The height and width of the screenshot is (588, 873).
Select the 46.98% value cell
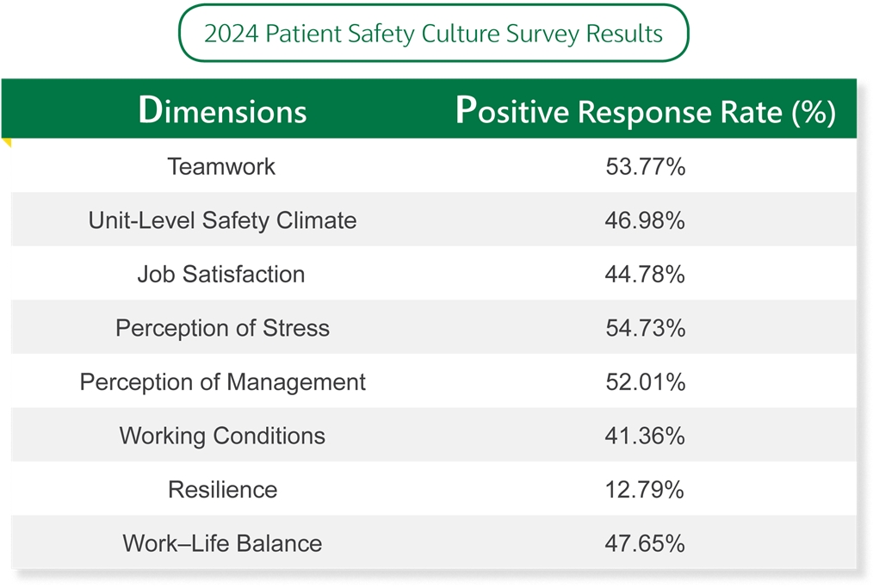click(645, 220)
